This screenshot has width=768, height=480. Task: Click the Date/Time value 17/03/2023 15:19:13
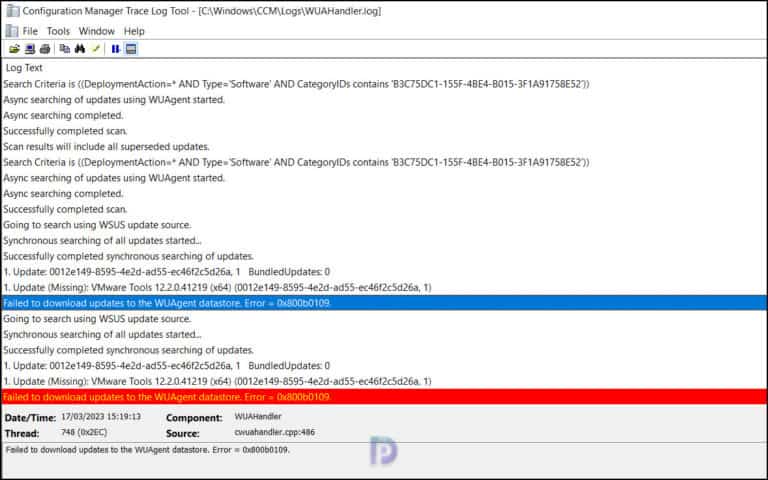[x=101, y=417]
